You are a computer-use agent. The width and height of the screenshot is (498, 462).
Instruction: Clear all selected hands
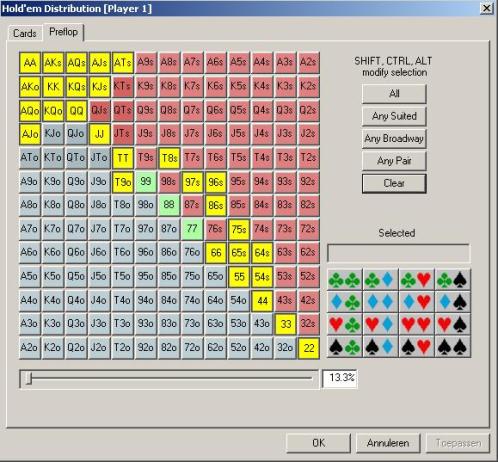pyautogui.click(x=394, y=183)
